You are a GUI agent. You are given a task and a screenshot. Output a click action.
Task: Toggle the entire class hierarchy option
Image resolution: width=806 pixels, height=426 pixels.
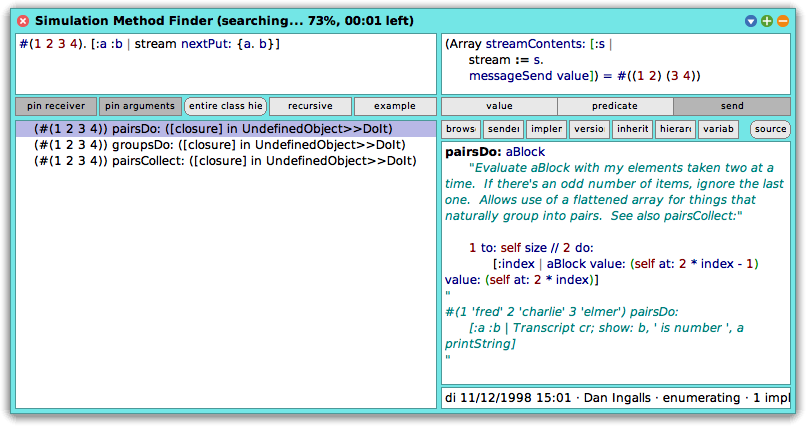[226, 106]
